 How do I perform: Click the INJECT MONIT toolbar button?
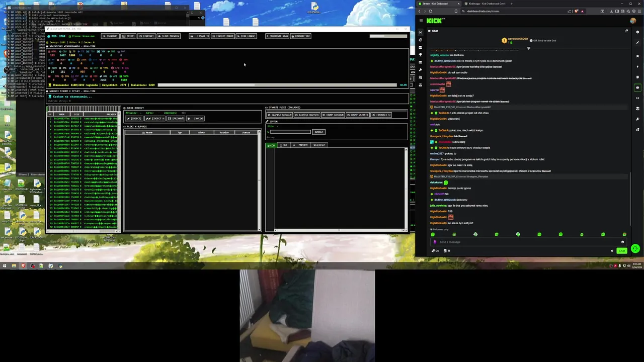(x=223, y=36)
